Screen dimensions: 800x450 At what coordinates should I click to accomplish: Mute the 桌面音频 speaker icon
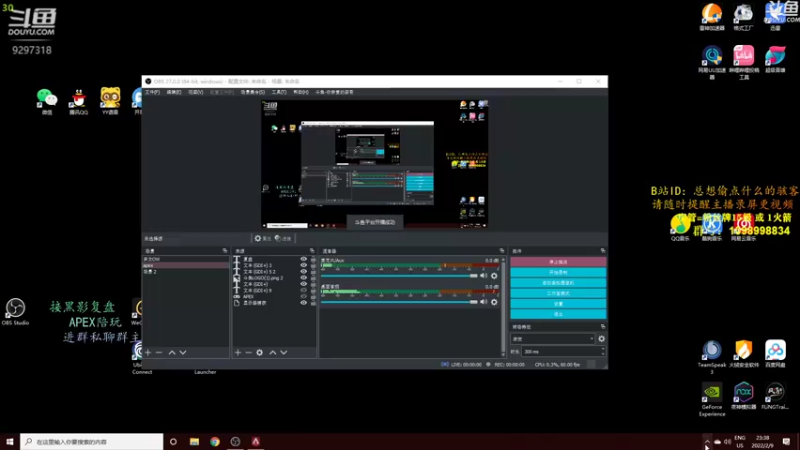point(484,302)
